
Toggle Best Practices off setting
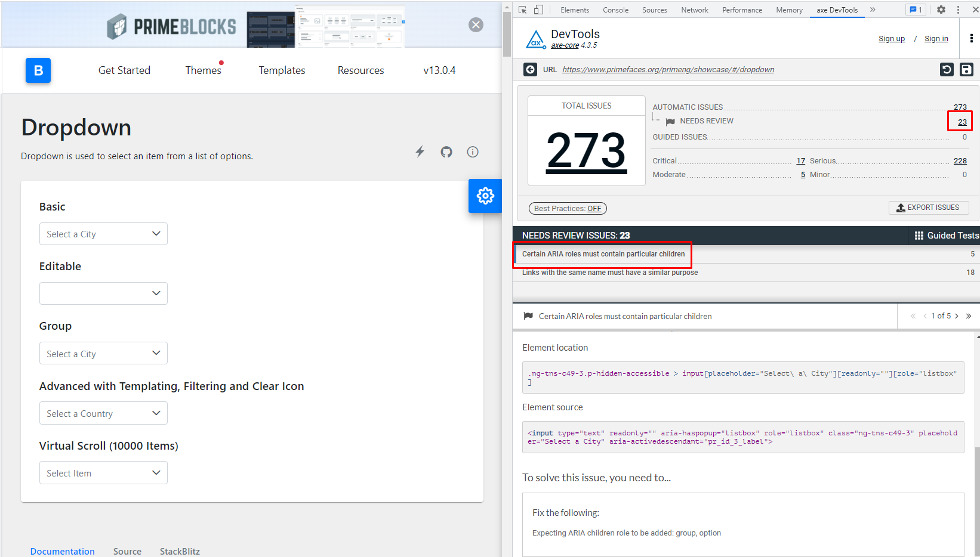(567, 208)
